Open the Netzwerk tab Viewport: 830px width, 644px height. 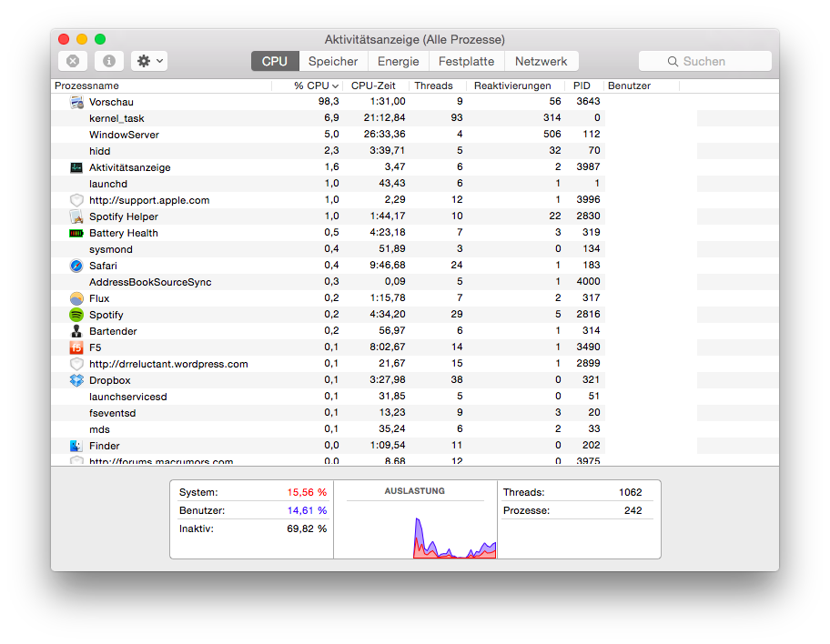click(541, 61)
